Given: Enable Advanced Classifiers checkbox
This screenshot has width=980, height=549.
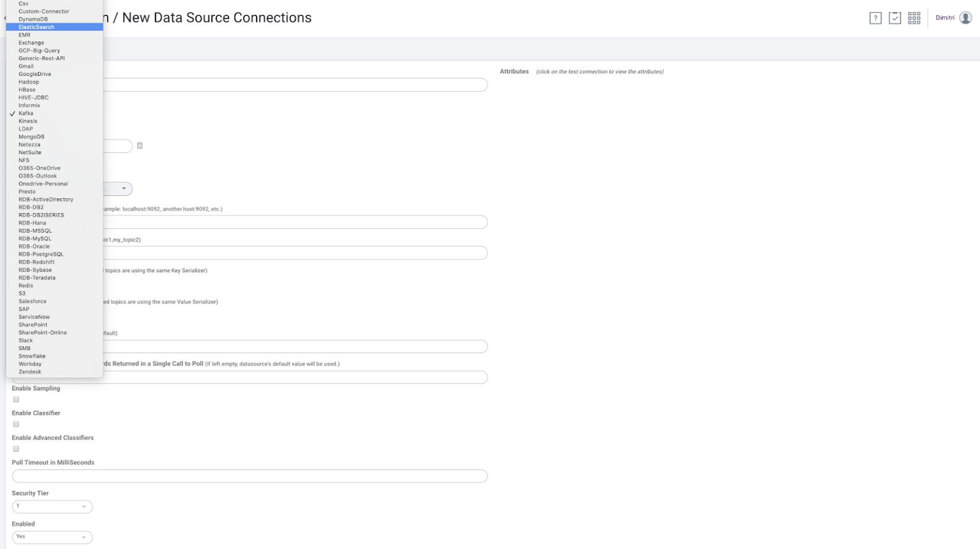Looking at the screenshot, I should [x=15, y=449].
